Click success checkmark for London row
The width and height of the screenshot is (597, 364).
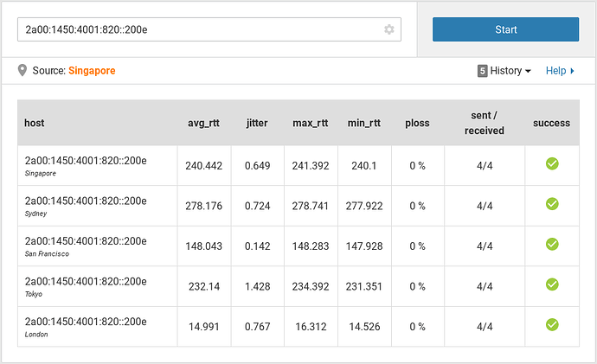click(552, 324)
